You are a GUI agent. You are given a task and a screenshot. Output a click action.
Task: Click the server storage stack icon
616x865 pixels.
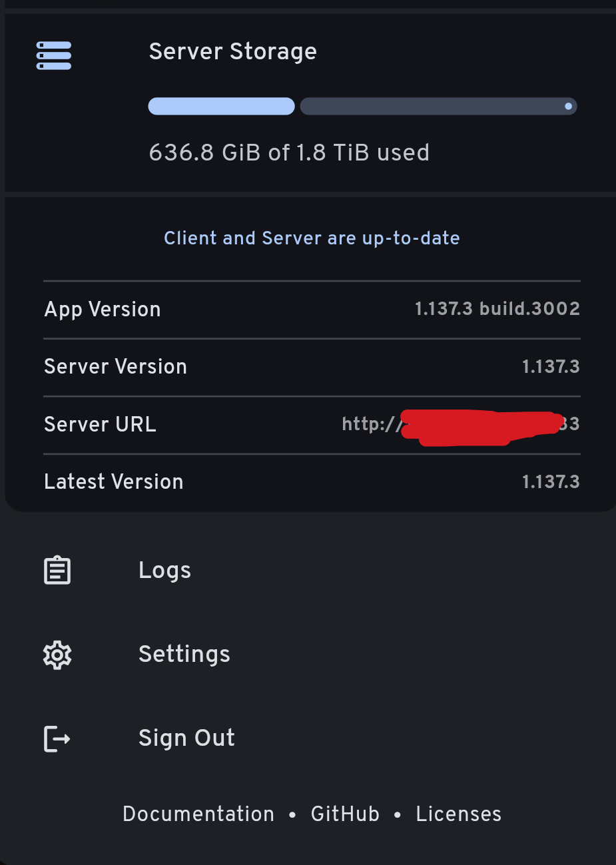coord(53,55)
